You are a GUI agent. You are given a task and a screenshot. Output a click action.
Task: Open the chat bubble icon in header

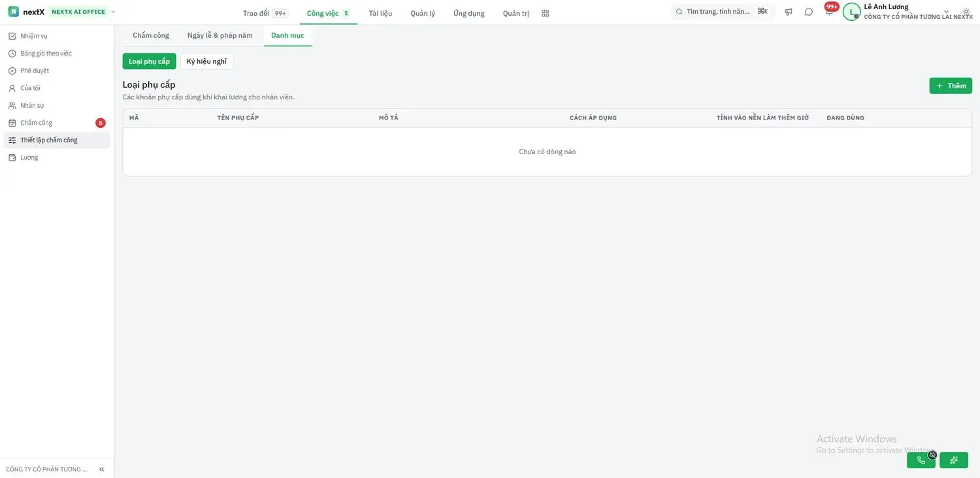pyautogui.click(x=809, y=12)
